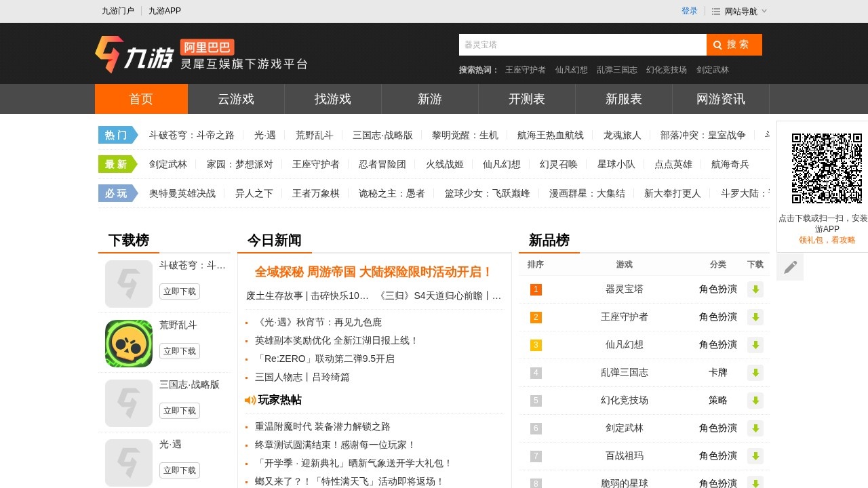
Task: Click 奥特曼英雄决战 in the 必玩 row
Action: coord(182,193)
